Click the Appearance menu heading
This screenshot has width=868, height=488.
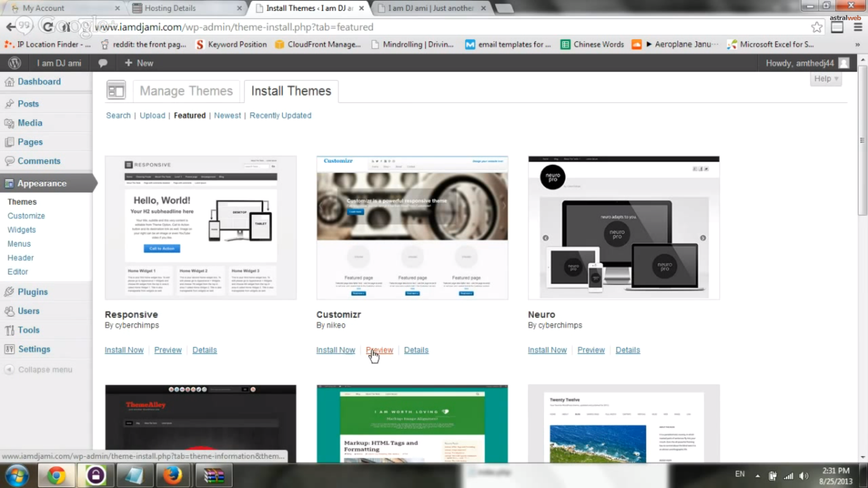[x=42, y=183]
